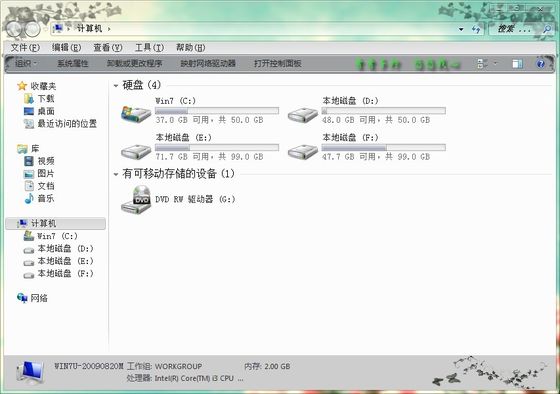
Task: Click the blue help icon
Action: pyautogui.click(x=541, y=64)
